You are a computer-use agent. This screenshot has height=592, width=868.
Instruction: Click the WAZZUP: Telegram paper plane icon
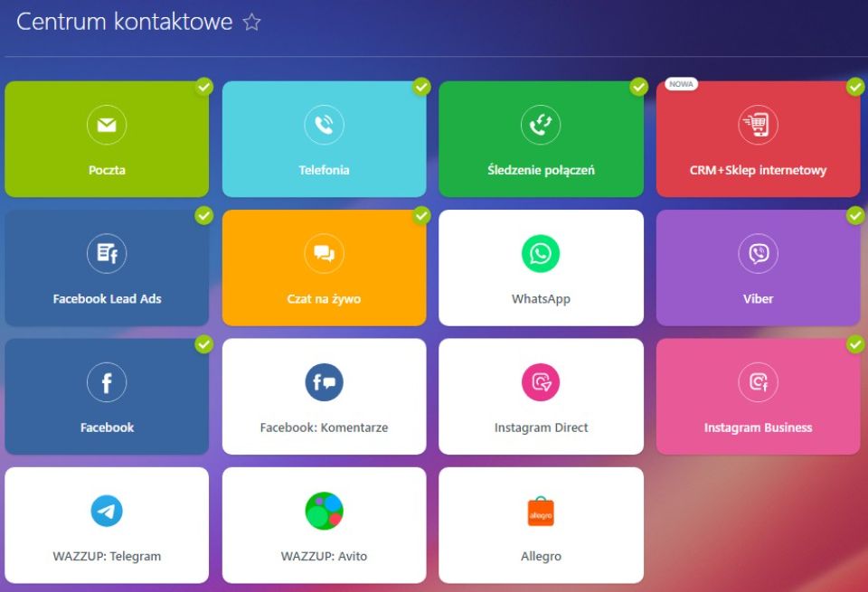[x=107, y=512]
